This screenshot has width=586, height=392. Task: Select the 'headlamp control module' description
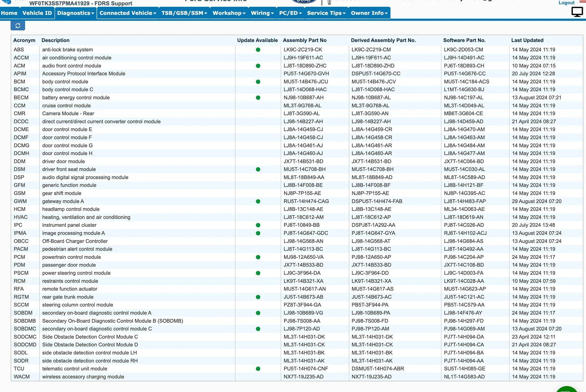71,209
